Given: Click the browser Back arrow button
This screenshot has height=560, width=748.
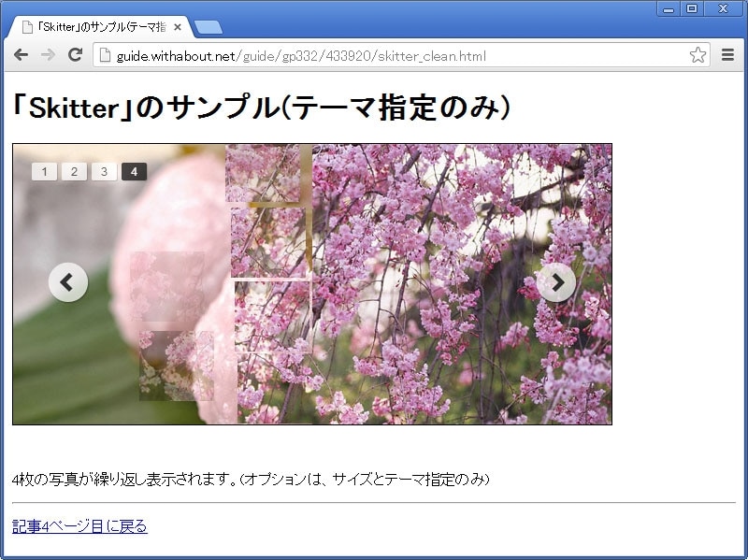Looking at the screenshot, I should [21, 55].
